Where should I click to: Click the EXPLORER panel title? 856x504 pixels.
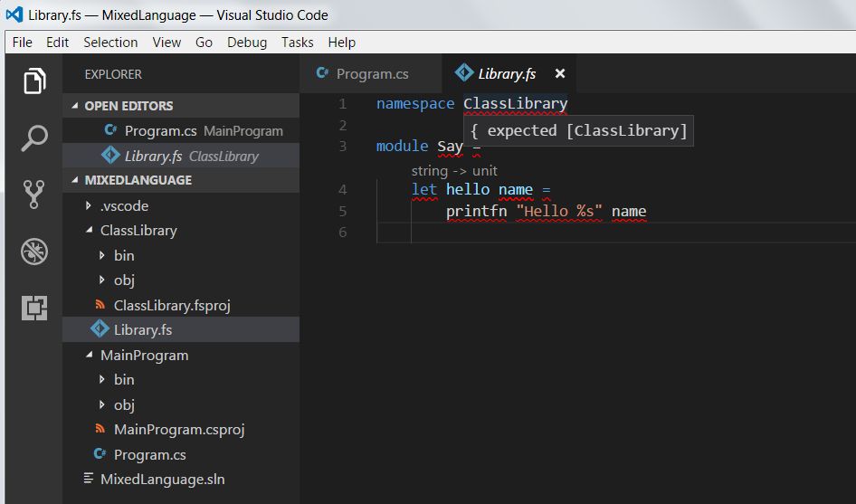pyautogui.click(x=113, y=74)
